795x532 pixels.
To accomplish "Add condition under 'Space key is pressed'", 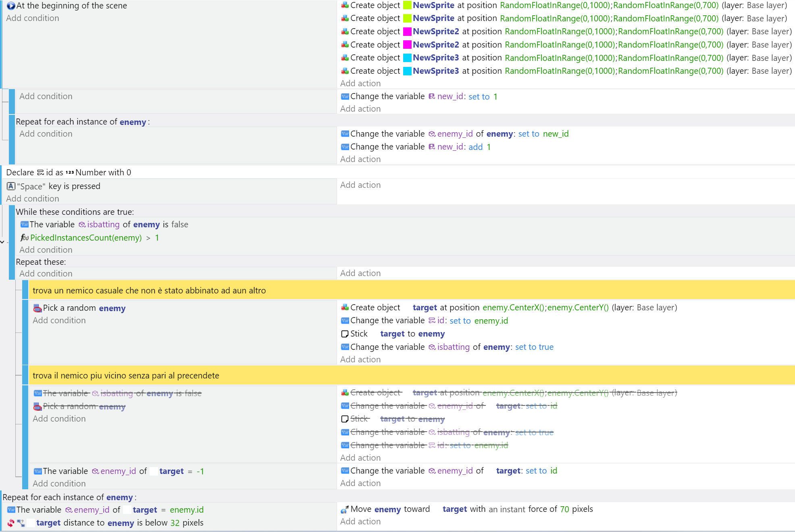I will click(33, 199).
